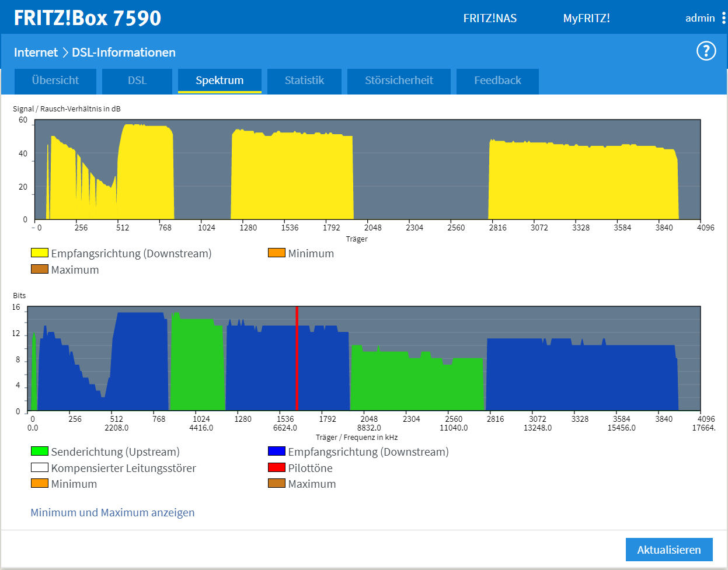Select the Spektrum tab
Screen dimensions: 728x570
[x=220, y=81]
